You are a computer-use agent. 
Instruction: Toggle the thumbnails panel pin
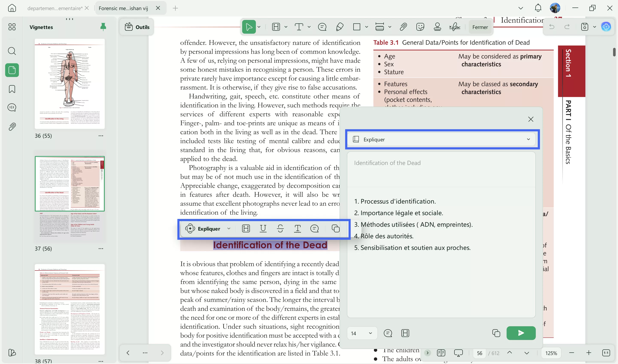click(x=103, y=27)
